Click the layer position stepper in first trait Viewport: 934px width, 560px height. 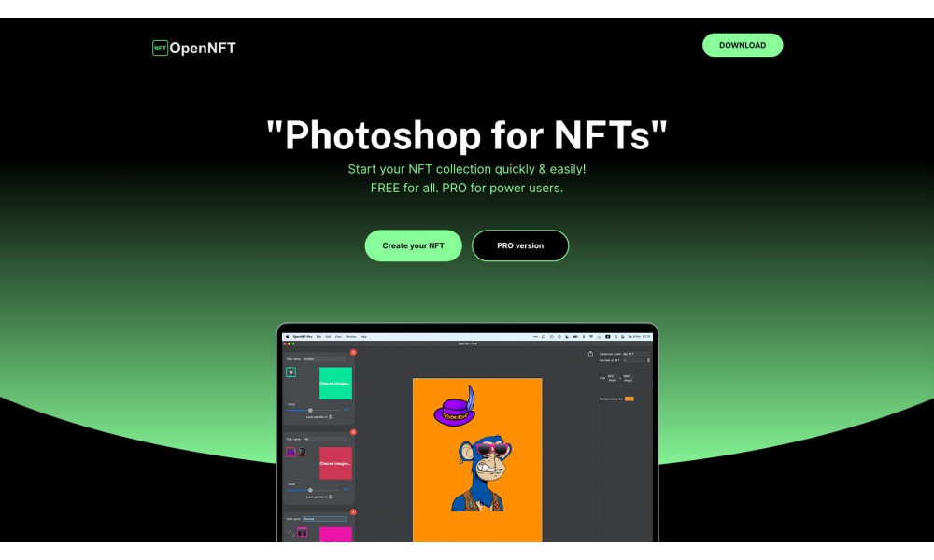point(330,417)
